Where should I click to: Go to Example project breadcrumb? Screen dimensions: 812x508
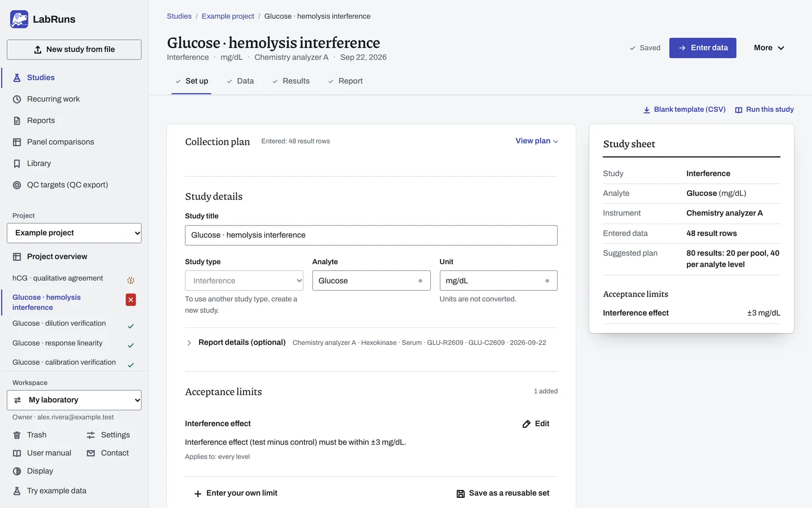pos(228,16)
